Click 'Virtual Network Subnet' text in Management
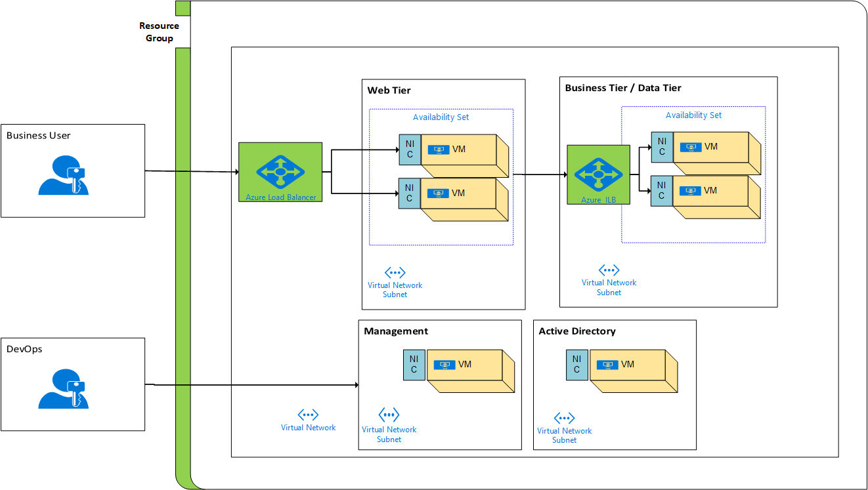The image size is (868, 490). pyautogui.click(x=389, y=434)
